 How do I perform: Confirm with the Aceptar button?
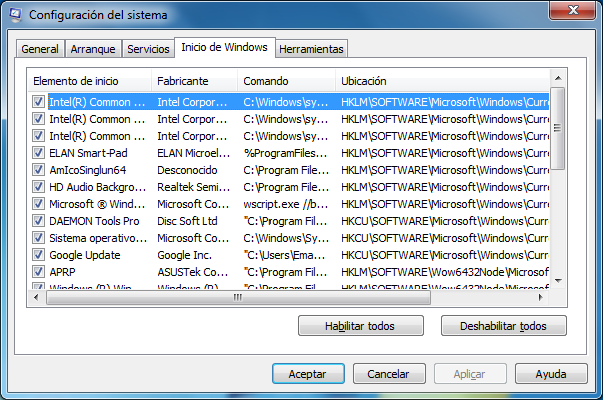308,373
